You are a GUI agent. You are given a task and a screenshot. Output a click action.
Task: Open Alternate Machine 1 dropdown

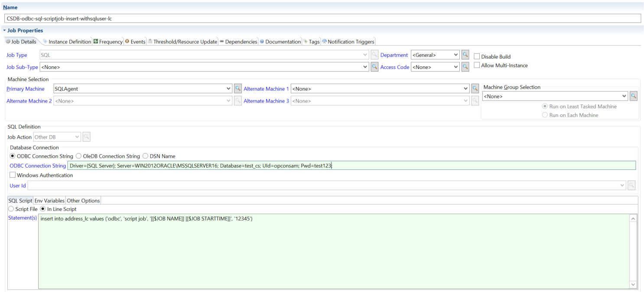pos(466,89)
